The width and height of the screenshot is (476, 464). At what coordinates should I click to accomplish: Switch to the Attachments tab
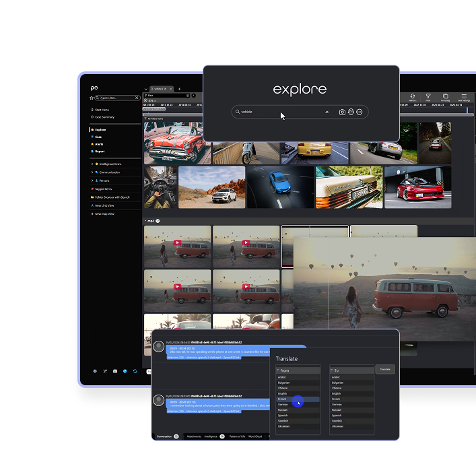click(193, 436)
